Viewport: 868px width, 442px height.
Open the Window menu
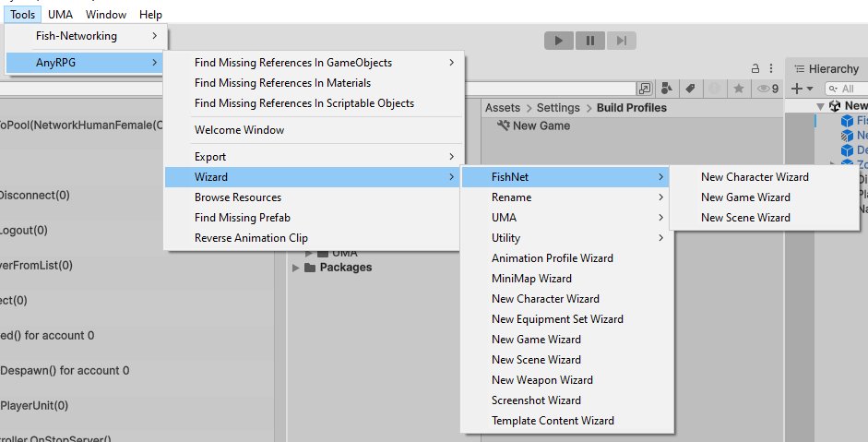point(106,15)
